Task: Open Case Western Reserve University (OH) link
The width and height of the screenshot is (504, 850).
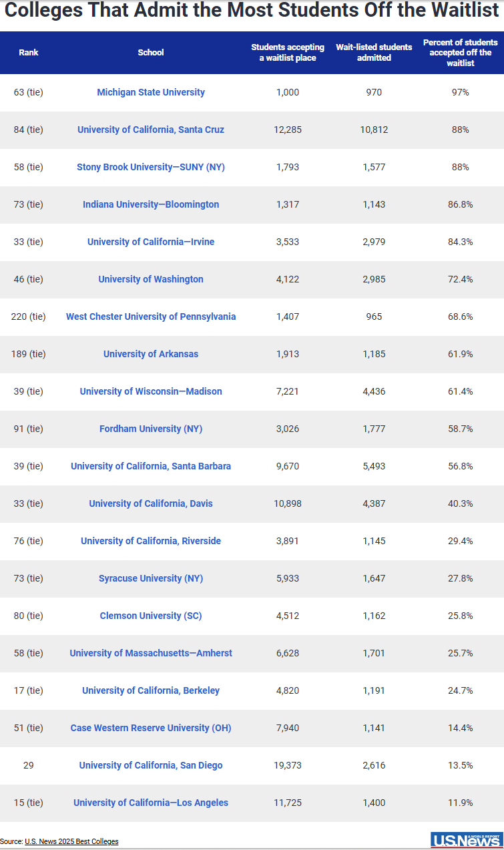Action: [151, 728]
